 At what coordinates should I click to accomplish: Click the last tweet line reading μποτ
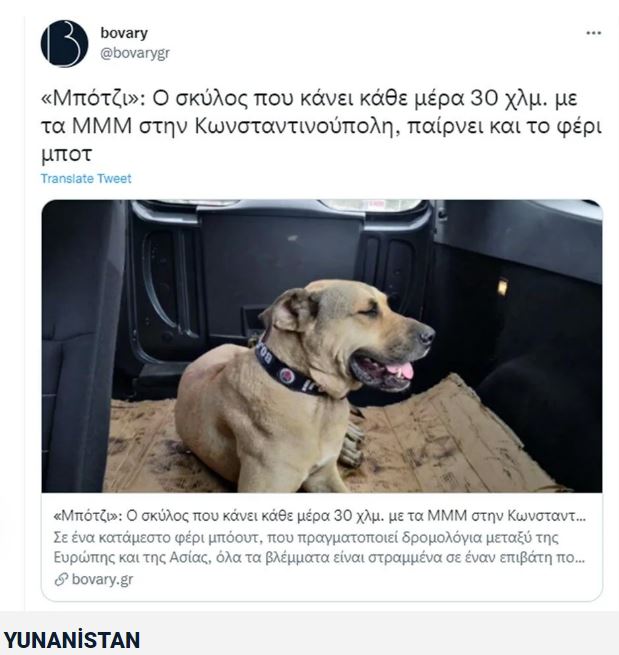pyautogui.click(x=66, y=154)
